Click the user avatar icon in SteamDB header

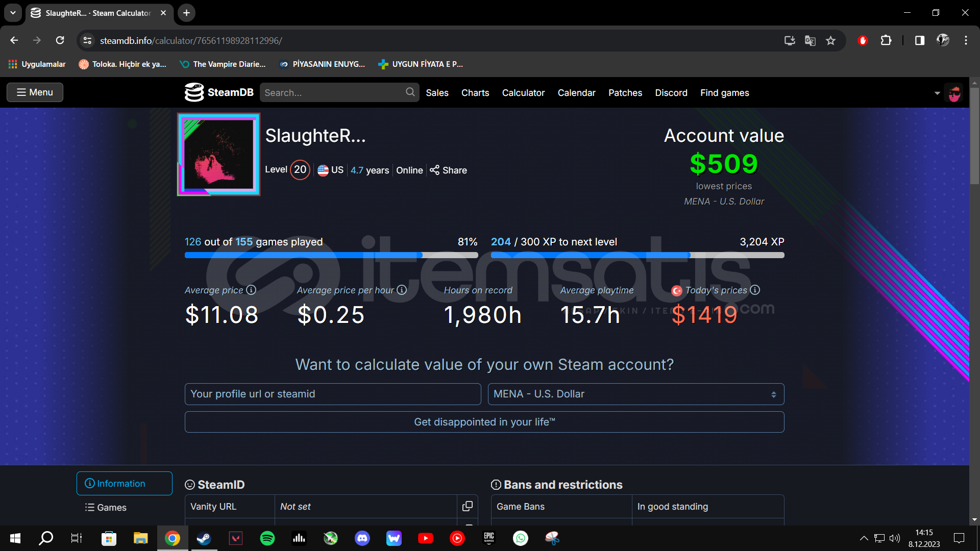[x=954, y=93]
